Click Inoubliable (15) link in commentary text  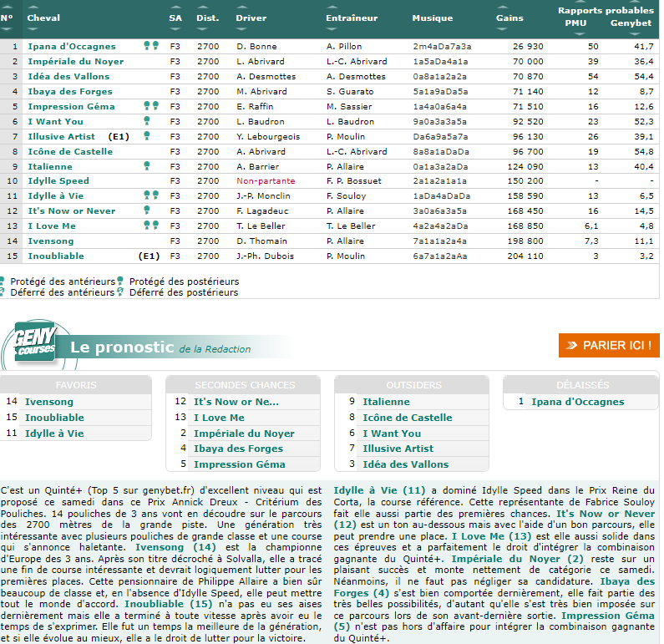pos(169,604)
